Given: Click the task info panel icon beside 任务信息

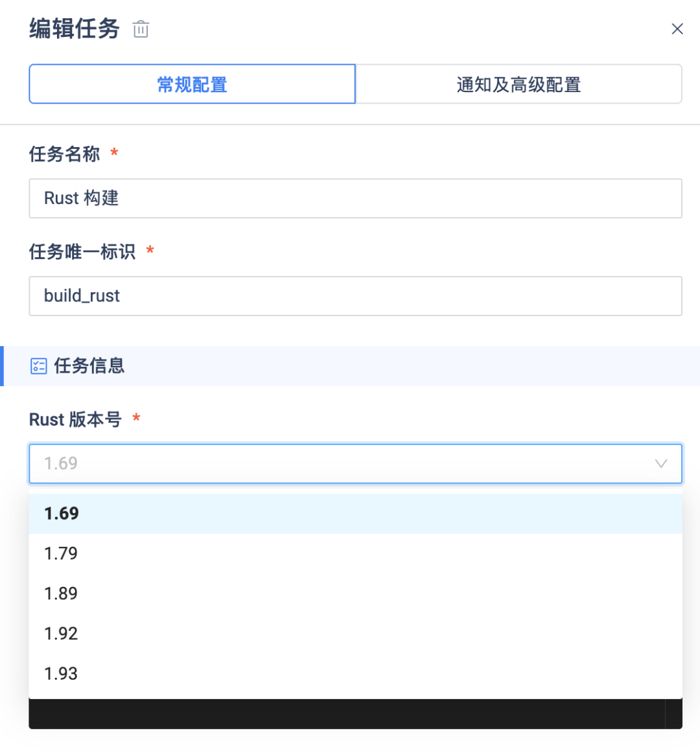Looking at the screenshot, I should (x=39, y=365).
